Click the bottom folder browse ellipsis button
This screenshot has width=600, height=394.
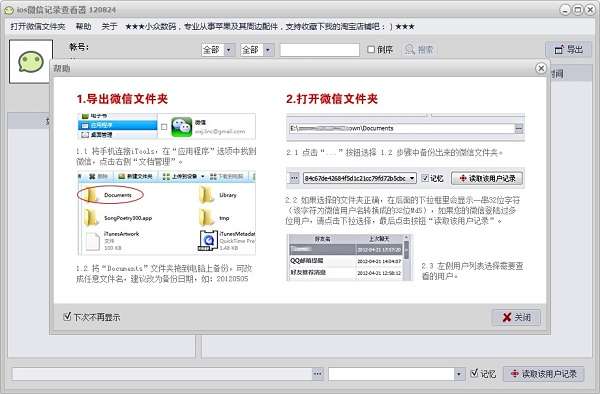[x=318, y=374]
